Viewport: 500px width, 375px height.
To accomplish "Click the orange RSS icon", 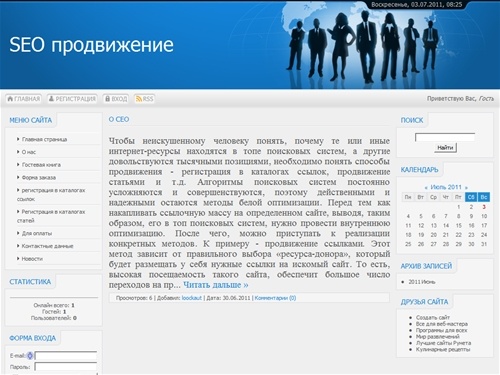I will coord(139,99).
